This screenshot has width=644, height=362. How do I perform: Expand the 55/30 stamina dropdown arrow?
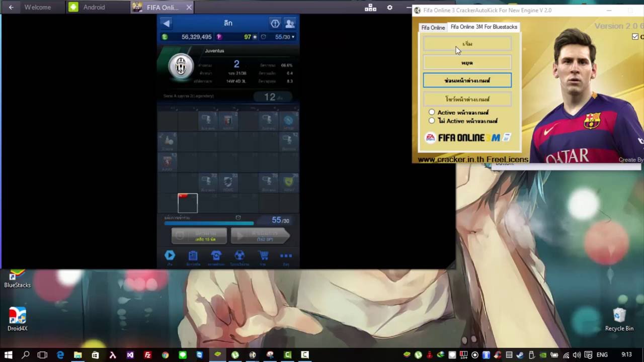(293, 37)
